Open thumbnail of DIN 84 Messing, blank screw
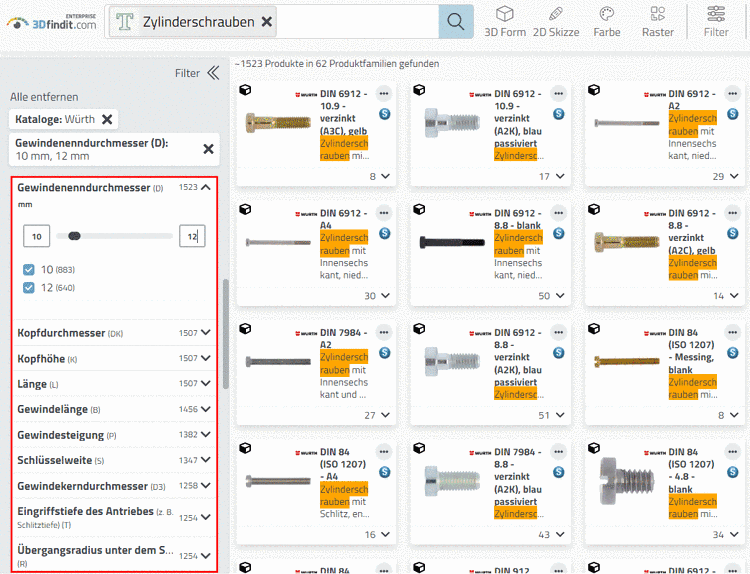 (627, 362)
